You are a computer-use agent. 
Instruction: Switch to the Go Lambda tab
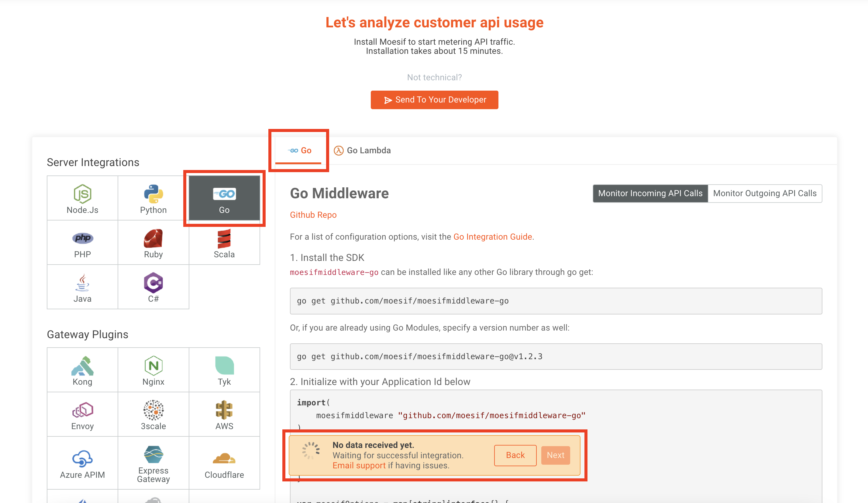[x=362, y=151]
